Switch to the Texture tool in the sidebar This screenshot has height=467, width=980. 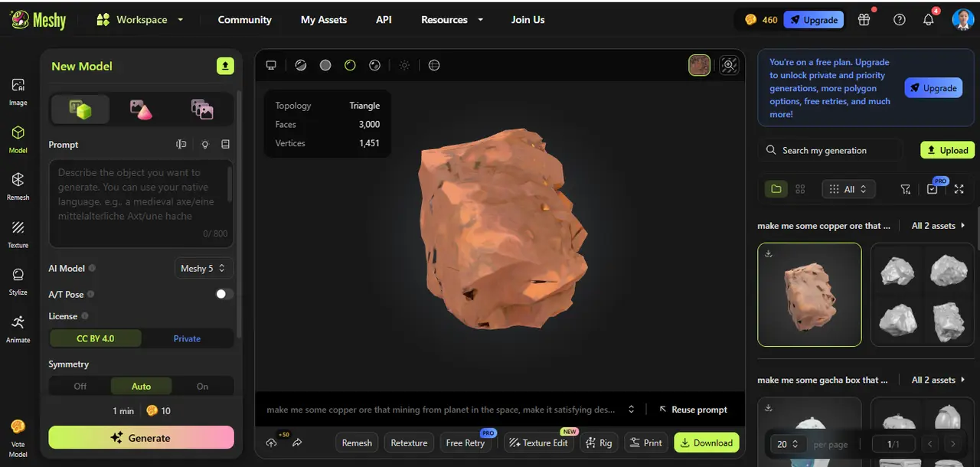18,231
